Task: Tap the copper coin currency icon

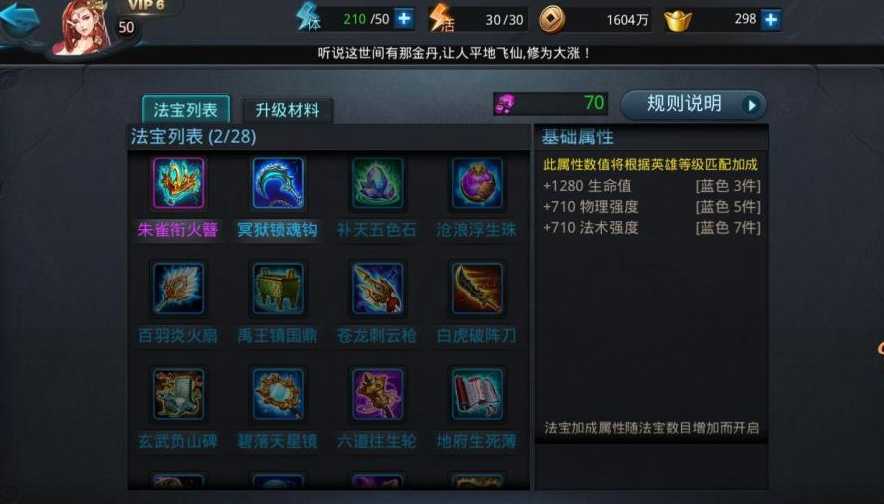Action: pos(552,20)
